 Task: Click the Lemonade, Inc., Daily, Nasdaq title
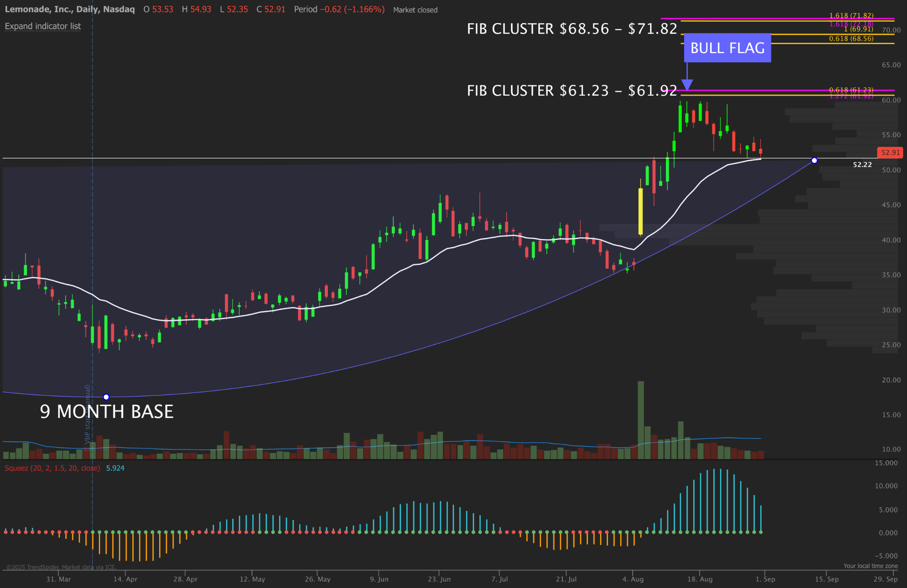(70, 9)
